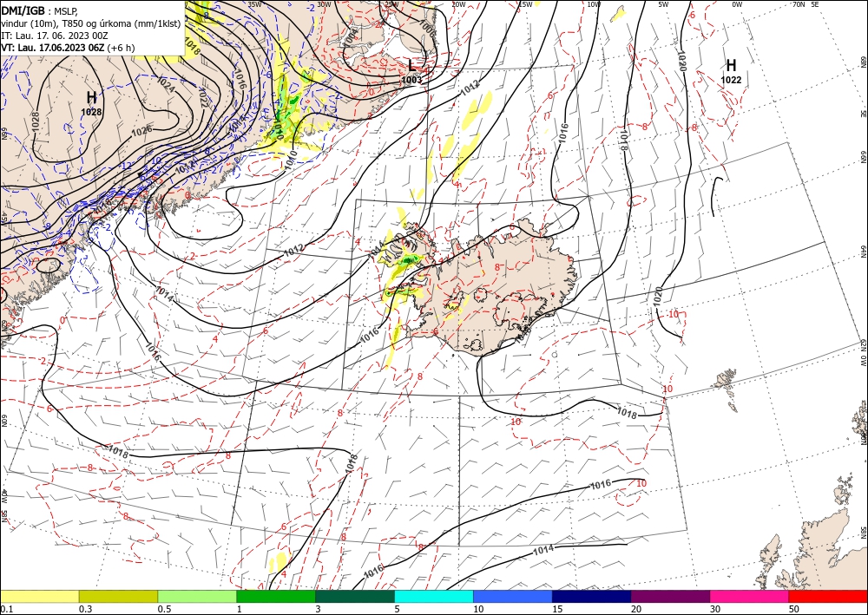Click the 'DMI/IGB : MSLP,' title text

[40, 10]
